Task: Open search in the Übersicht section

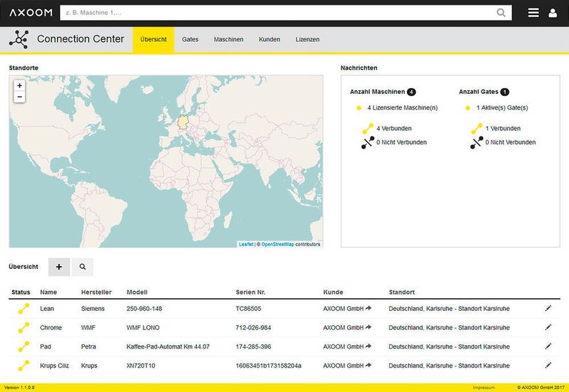Action: pos(83,267)
